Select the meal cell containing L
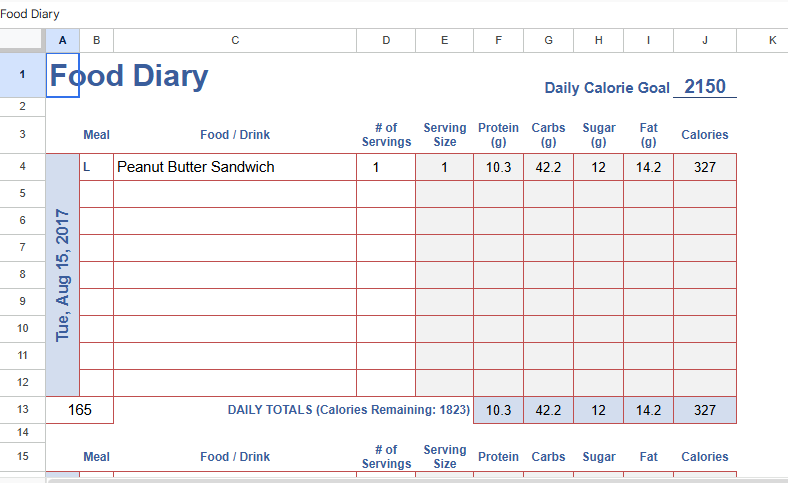 (96, 167)
